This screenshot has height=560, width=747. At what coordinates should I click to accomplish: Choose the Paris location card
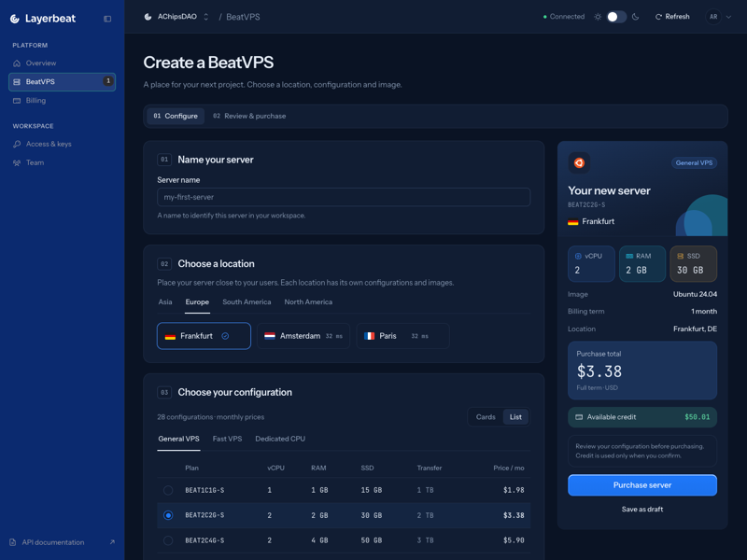point(403,336)
